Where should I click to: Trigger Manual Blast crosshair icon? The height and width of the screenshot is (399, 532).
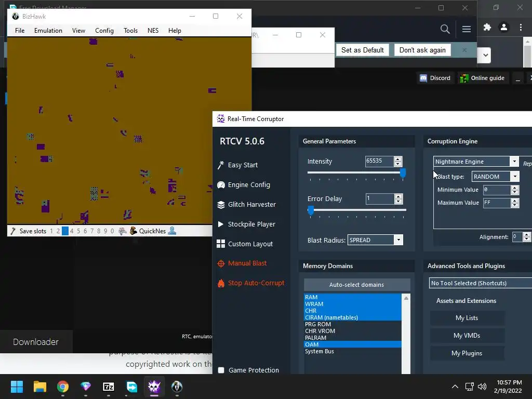tap(221, 263)
